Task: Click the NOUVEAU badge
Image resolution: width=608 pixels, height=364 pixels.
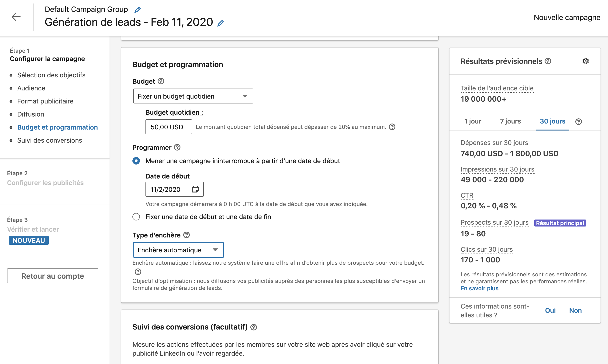Action: 29,240
